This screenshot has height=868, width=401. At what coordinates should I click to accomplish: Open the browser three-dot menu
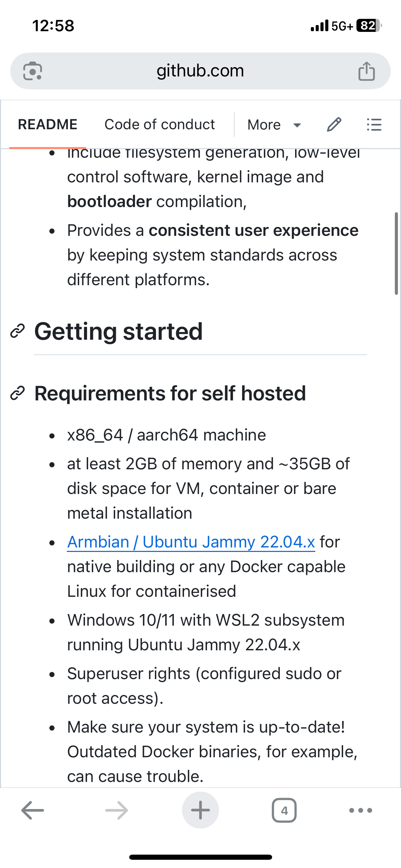[361, 810]
